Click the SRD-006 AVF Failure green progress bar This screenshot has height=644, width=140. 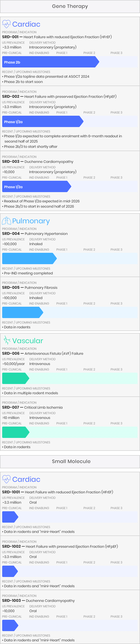tap(16, 379)
